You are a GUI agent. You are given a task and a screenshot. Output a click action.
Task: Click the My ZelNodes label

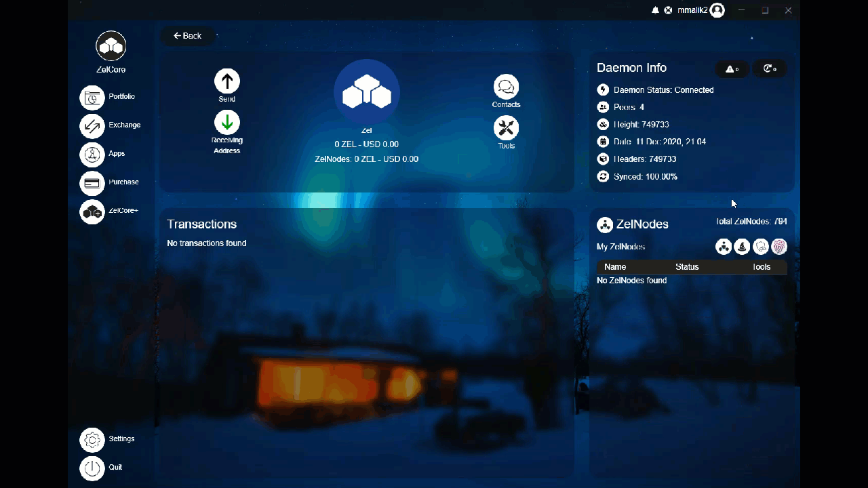tap(621, 247)
